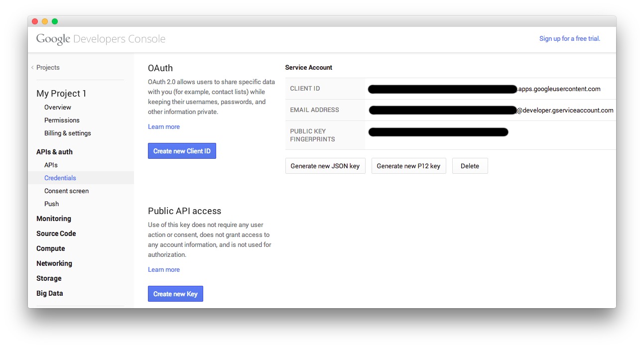Click the Google Developers Console logo

101,39
